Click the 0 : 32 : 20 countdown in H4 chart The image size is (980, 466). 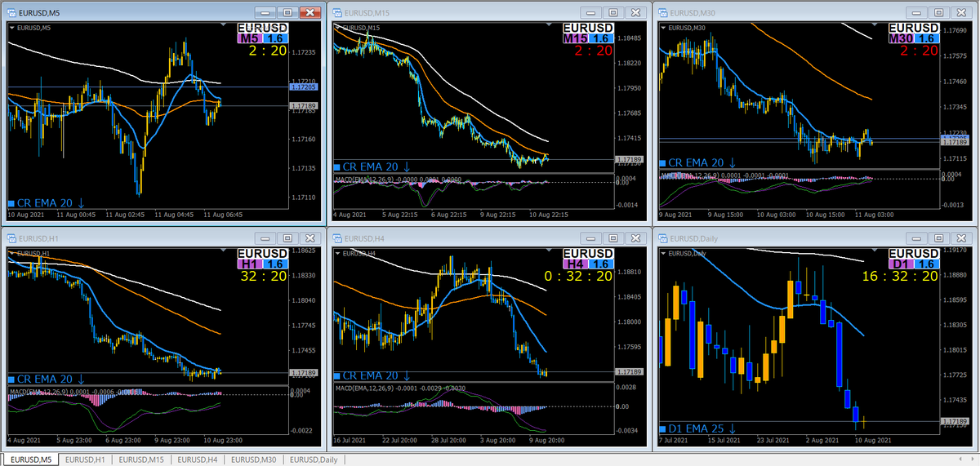pos(578,277)
